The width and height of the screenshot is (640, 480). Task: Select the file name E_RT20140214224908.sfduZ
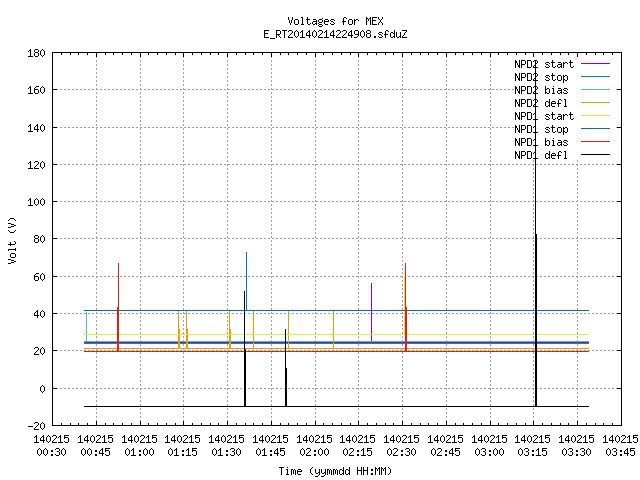[x=335, y=34]
